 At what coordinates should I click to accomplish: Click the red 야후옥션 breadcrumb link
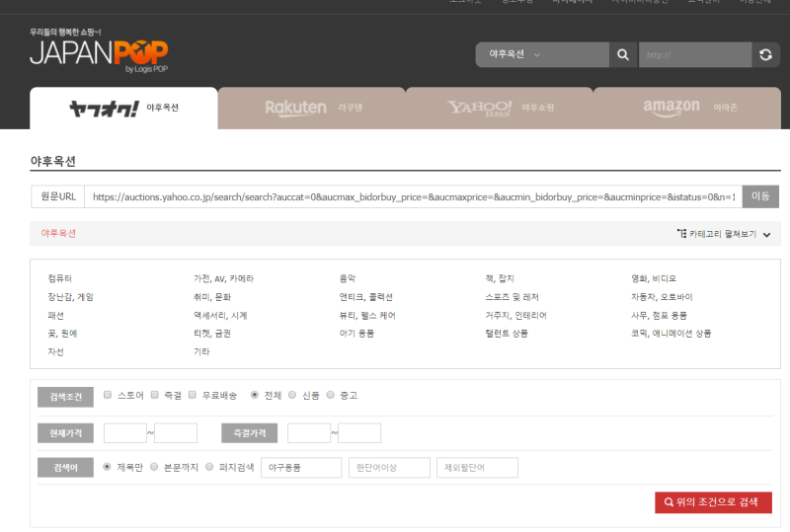pyautogui.click(x=58, y=233)
